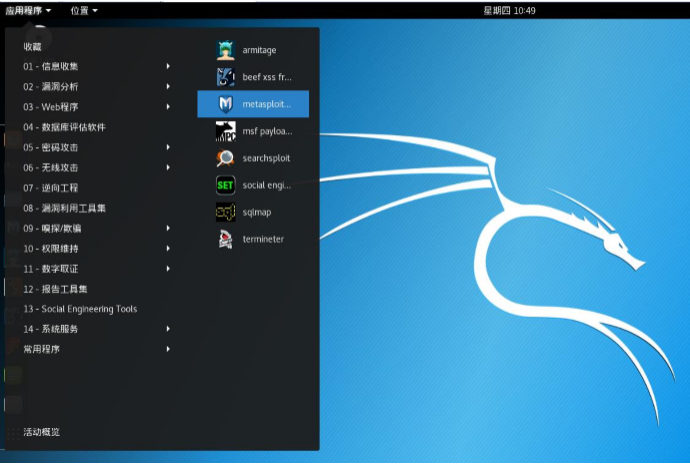The height and width of the screenshot is (464, 690).
Task: Select the 'beef xss fr...' label
Action: click(x=267, y=77)
